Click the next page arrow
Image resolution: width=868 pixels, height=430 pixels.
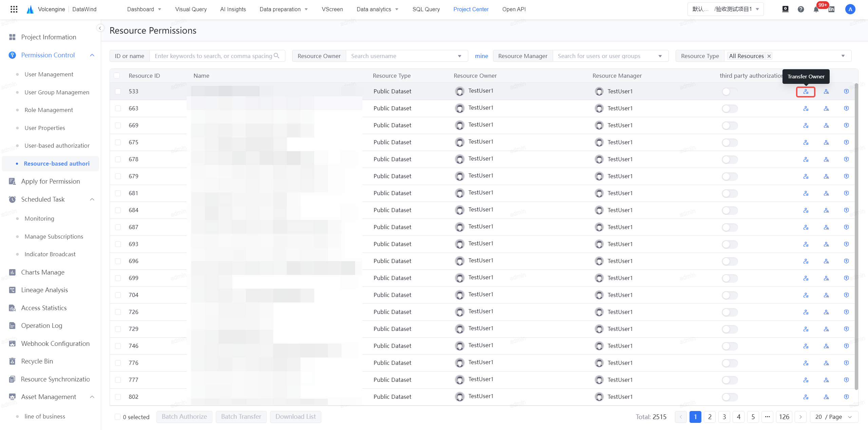800,417
